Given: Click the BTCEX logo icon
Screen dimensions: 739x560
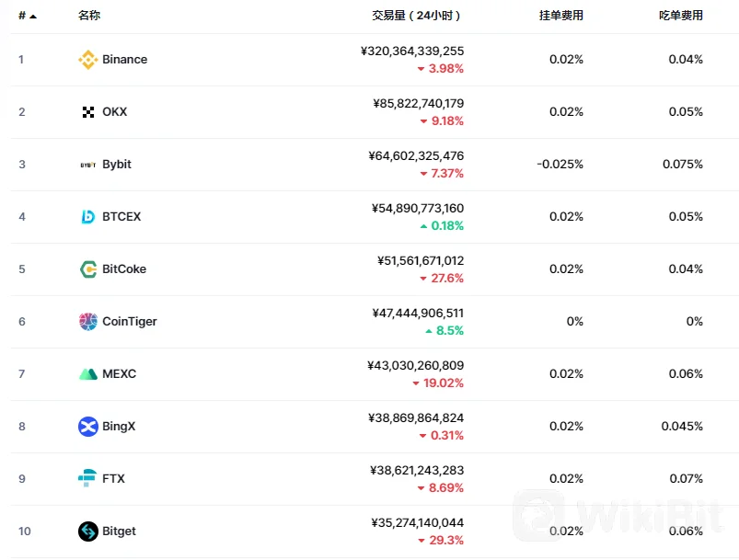Looking at the screenshot, I should click(87, 217).
